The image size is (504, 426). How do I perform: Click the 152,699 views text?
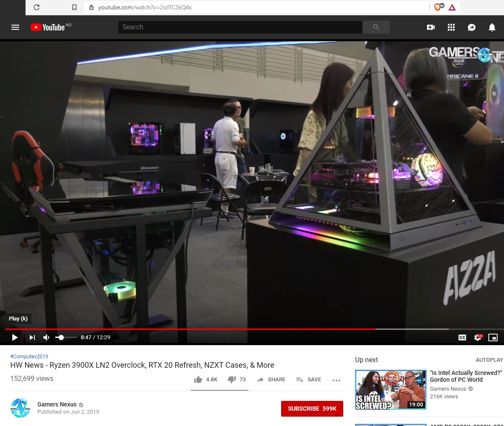point(32,378)
